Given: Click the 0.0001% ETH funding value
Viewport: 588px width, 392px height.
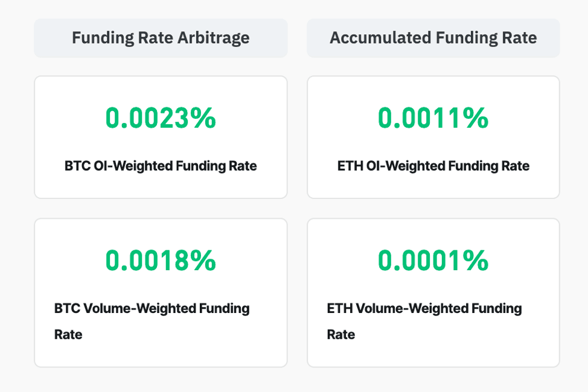Looking at the screenshot, I should coord(433,261).
